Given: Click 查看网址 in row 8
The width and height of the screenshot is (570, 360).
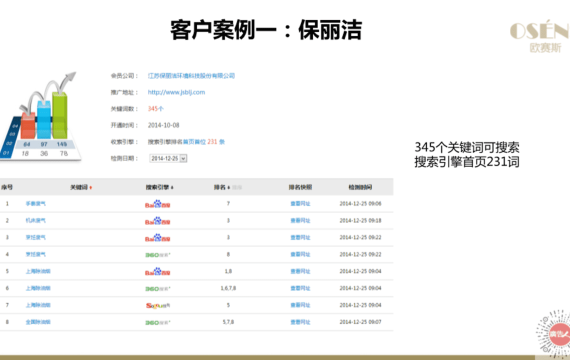Looking at the screenshot, I should [x=300, y=322].
